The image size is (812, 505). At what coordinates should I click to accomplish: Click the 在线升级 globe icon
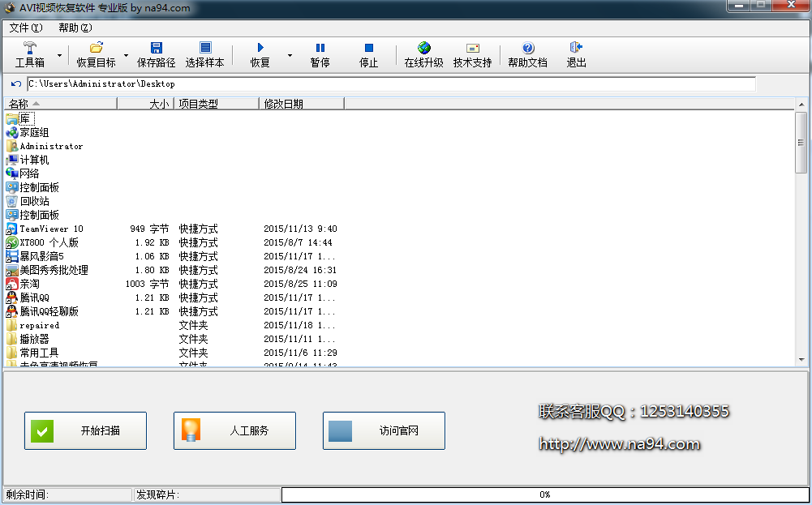[x=423, y=49]
